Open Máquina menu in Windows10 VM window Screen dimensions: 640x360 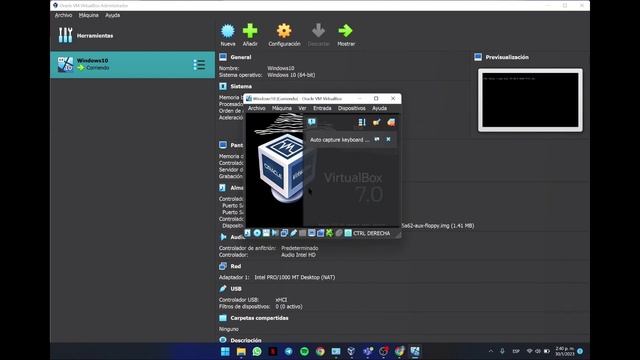click(x=282, y=108)
